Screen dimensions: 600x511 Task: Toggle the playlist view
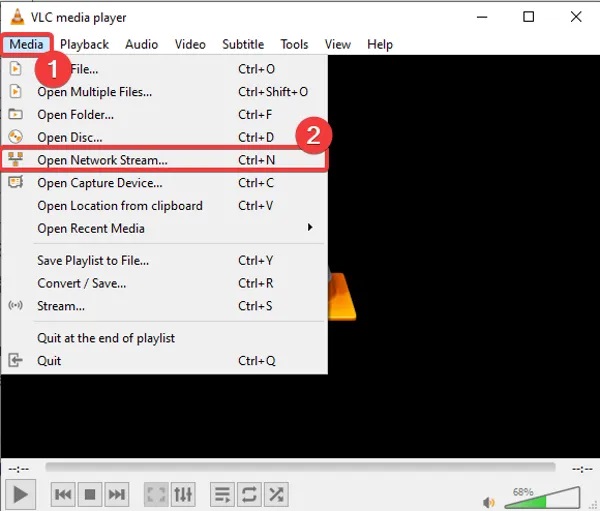coord(222,495)
